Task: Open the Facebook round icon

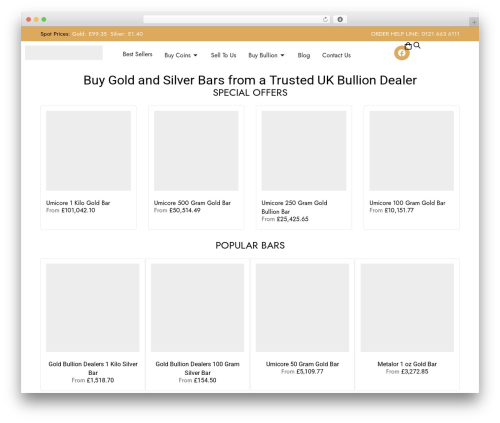Action: [x=402, y=53]
